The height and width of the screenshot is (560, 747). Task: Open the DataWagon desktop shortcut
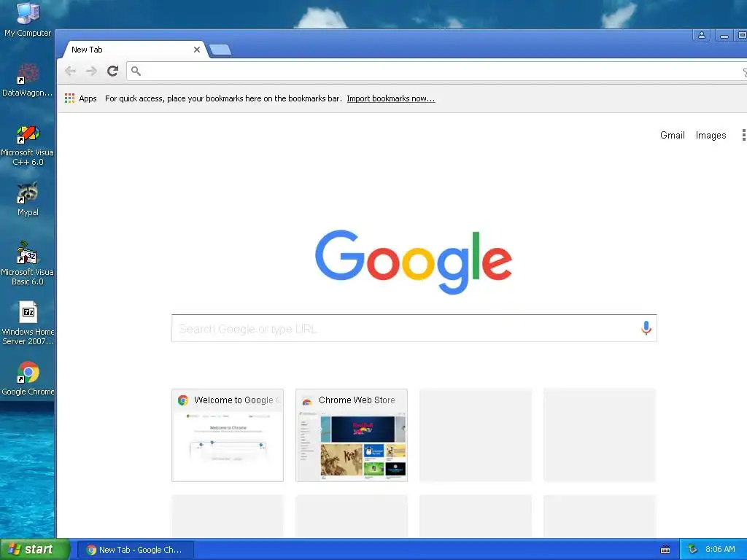point(28,80)
